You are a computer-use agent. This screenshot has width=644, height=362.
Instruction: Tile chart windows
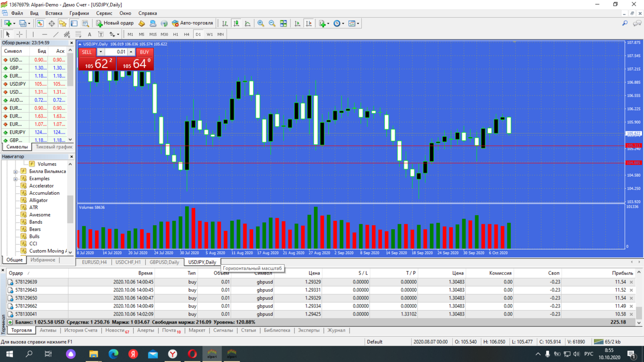pyautogui.click(x=283, y=23)
